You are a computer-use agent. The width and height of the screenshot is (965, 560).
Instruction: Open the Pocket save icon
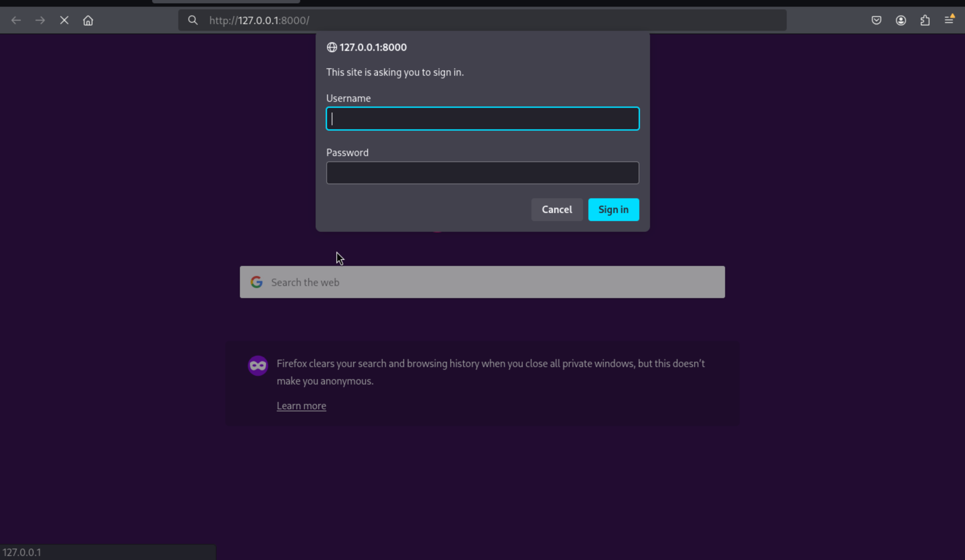(x=876, y=20)
